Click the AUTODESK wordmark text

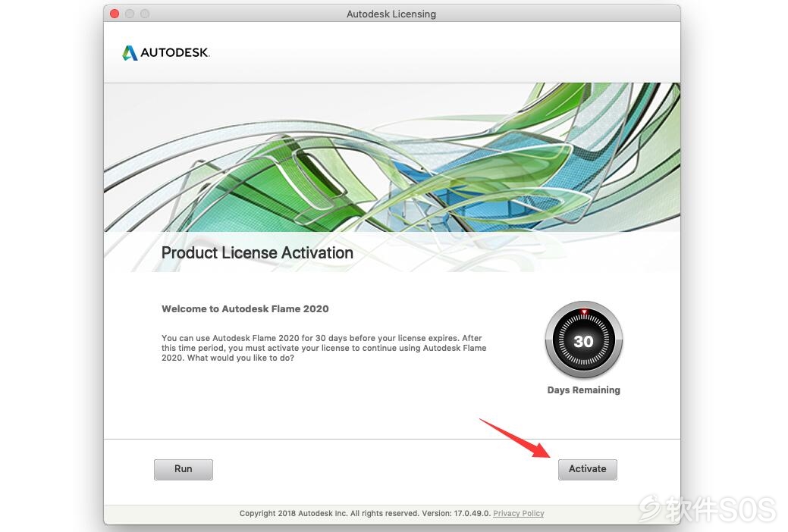click(x=175, y=53)
